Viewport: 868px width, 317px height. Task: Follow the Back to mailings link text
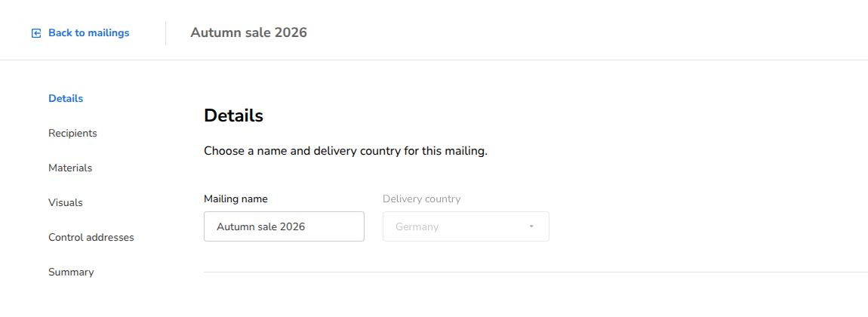(88, 33)
